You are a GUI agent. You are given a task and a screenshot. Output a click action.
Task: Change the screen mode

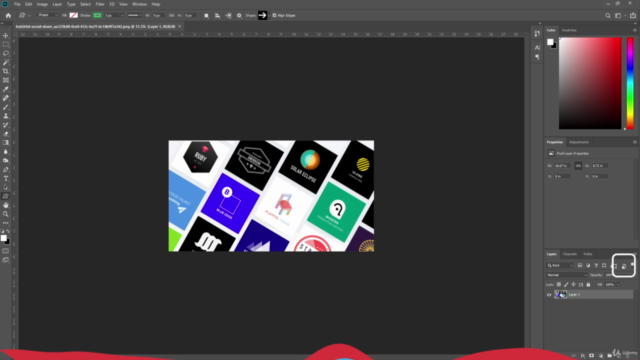pyautogui.click(x=6, y=260)
